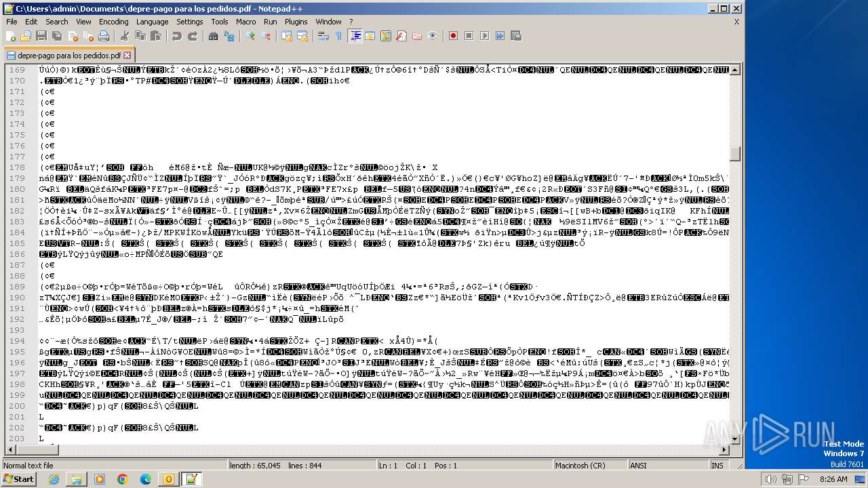Stop macro recording square button
Viewport: 868px width, 488px height.
pyautogui.click(x=469, y=36)
